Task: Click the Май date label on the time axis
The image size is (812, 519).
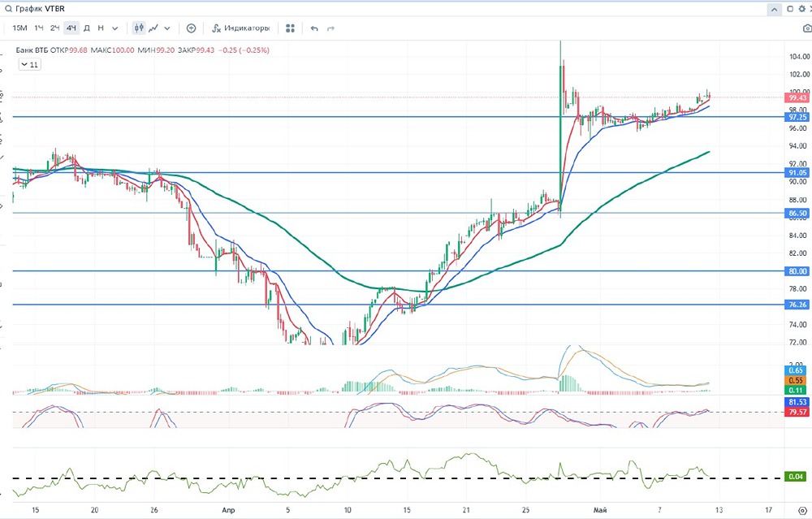Action: (600, 510)
